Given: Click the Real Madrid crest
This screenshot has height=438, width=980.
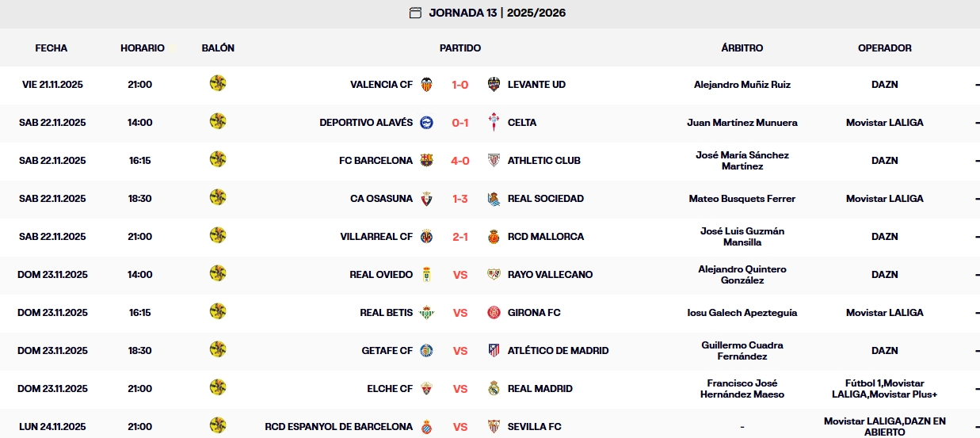Looking at the screenshot, I should coord(494,389).
